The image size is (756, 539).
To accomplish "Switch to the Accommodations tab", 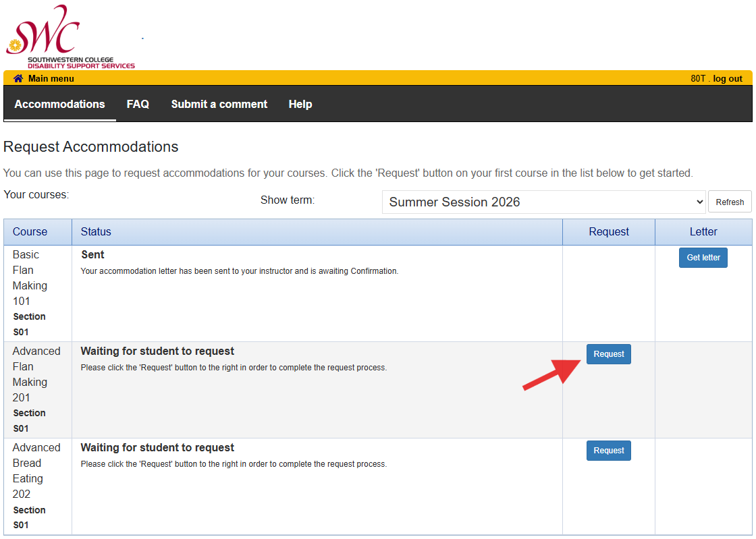I will [60, 104].
